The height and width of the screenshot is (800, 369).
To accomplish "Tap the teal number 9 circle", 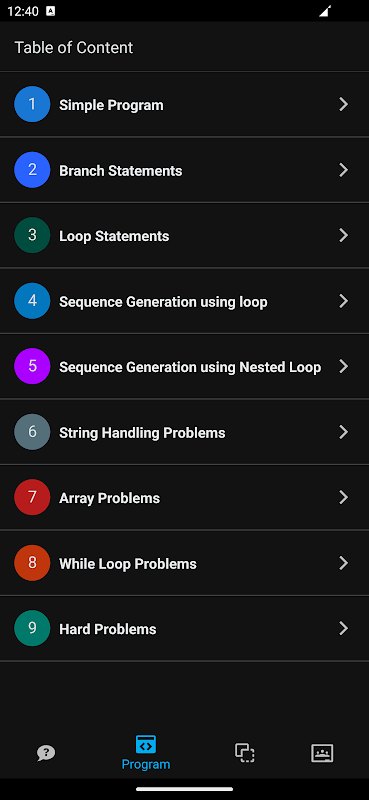I will point(32,628).
